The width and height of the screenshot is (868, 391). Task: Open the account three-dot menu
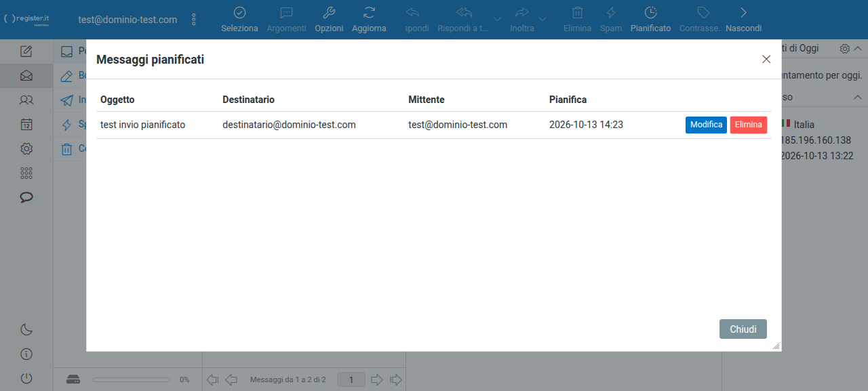pyautogui.click(x=194, y=20)
